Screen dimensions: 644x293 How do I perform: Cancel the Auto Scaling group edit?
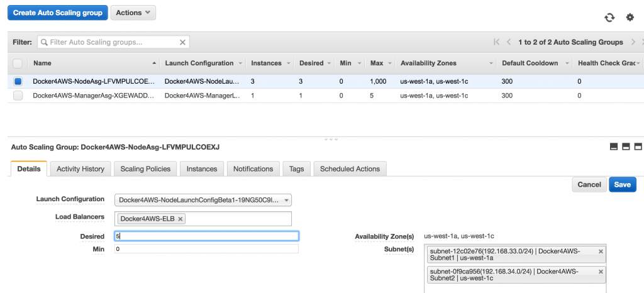[x=589, y=185]
